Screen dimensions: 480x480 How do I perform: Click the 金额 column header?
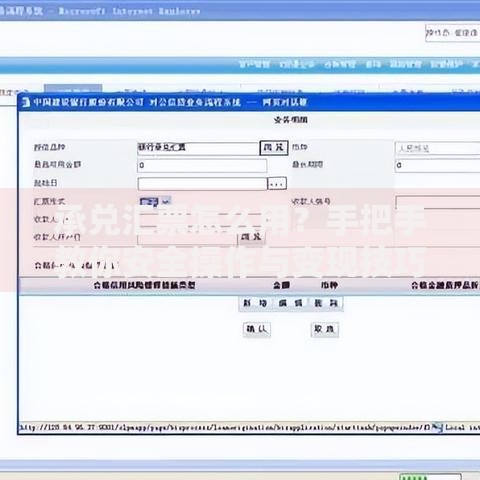click(281, 285)
